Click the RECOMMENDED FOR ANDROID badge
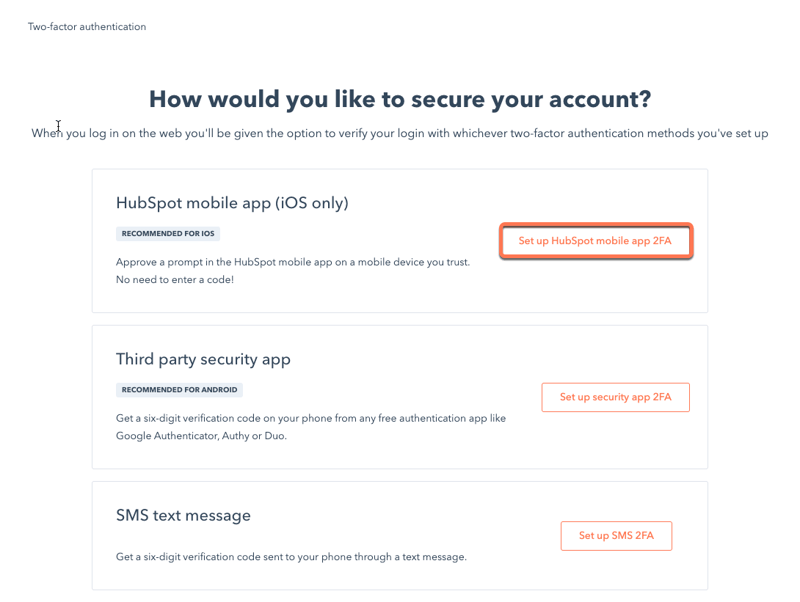This screenshot has height=602, width=800. coord(180,390)
